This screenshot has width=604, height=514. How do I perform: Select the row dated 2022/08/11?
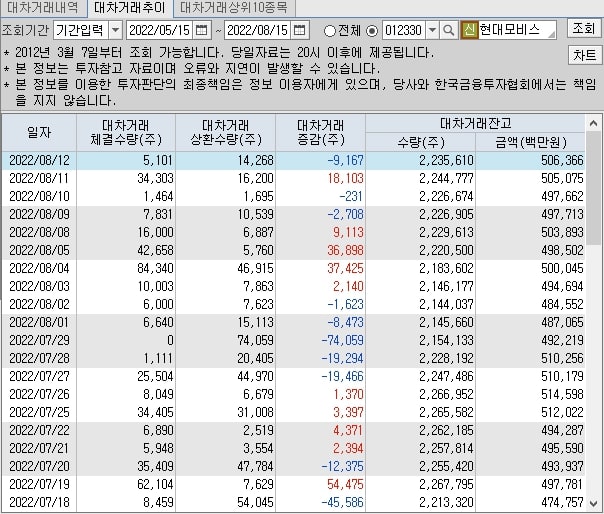[294, 178]
